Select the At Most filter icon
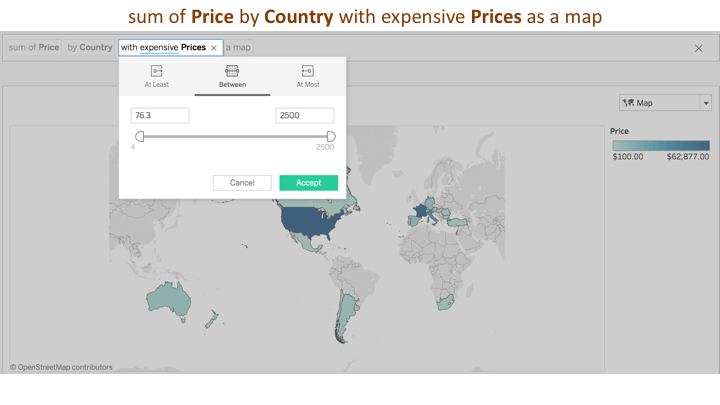Image resolution: width=720 pixels, height=405 pixels. 308,71
